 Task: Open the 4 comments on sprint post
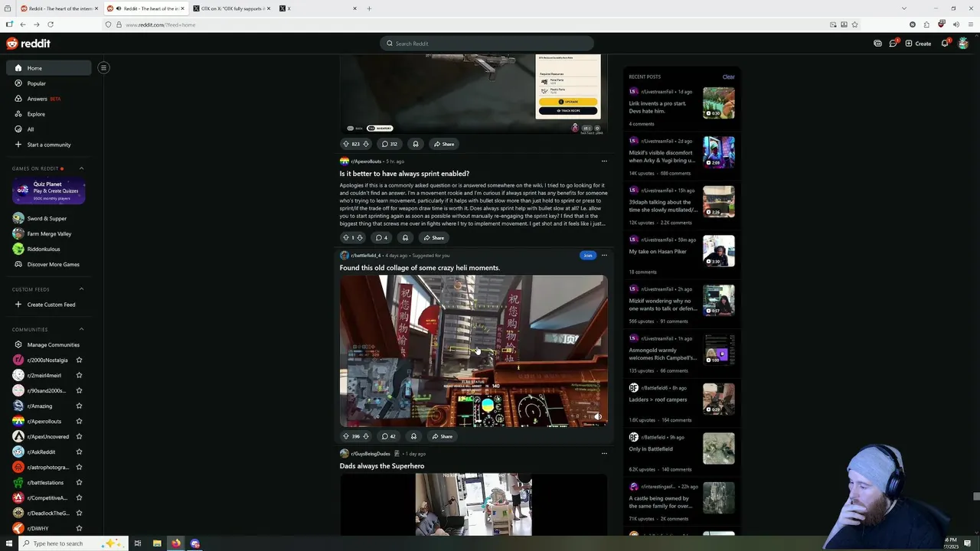(x=381, y=238)
